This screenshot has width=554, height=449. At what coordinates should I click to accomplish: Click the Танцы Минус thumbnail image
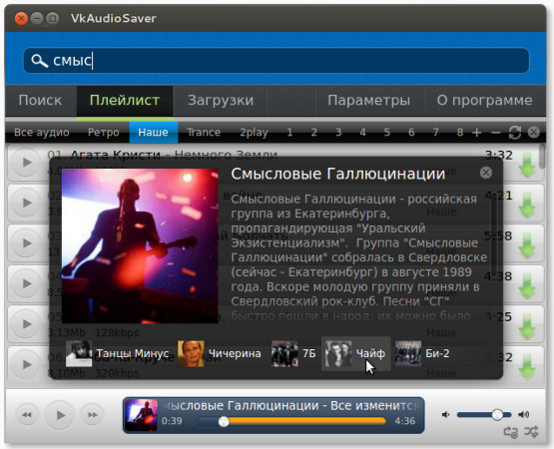[79, 354]
